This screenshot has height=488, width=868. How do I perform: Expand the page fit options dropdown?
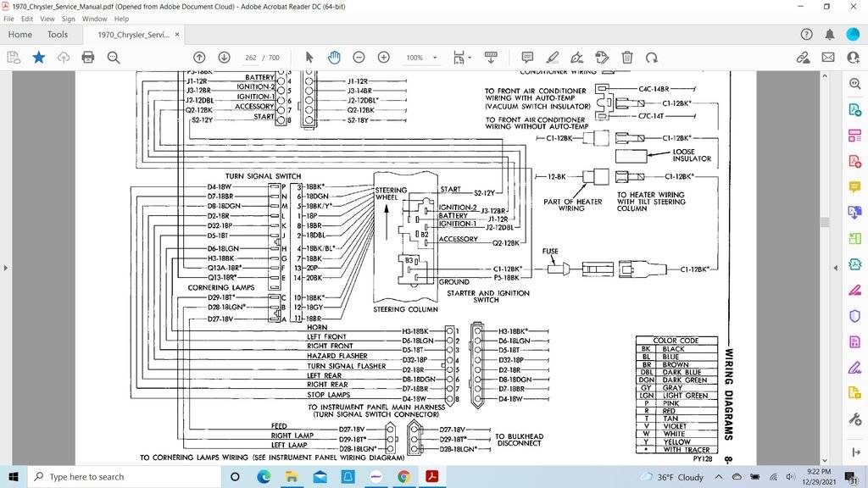[469, 58]
